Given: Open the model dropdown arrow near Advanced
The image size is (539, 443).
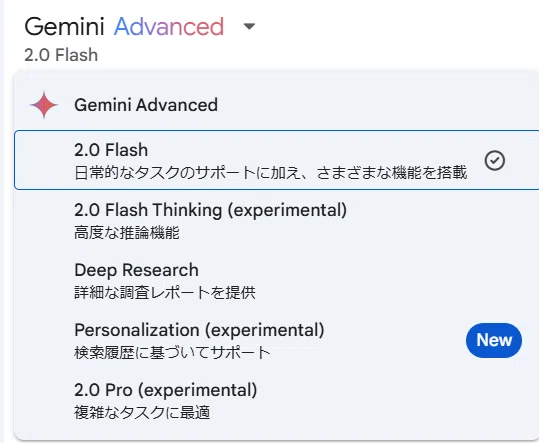Looking at the screenshot, I should click(x=249, y=26).
